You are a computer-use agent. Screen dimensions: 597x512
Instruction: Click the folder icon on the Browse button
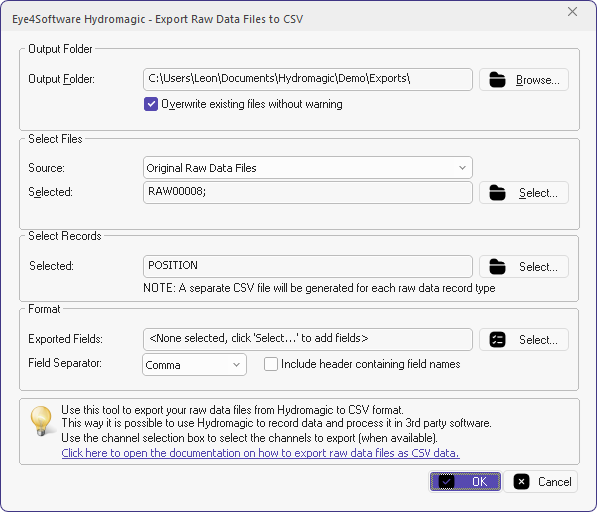point(497,80)
